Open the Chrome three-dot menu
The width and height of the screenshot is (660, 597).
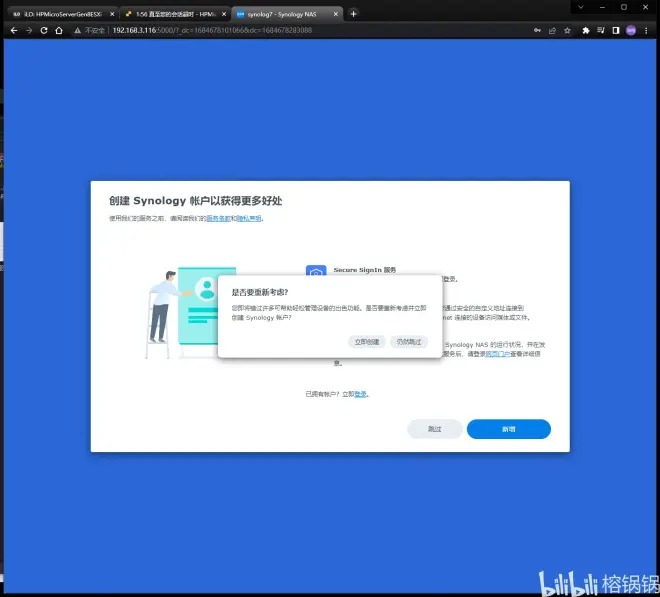coord(646,30)
